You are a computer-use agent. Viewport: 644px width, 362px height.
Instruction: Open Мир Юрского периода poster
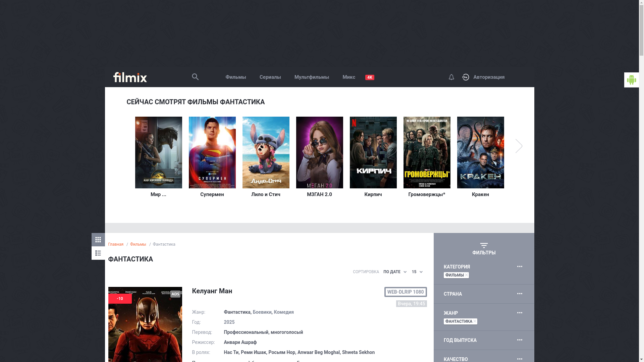click(158, 153)
